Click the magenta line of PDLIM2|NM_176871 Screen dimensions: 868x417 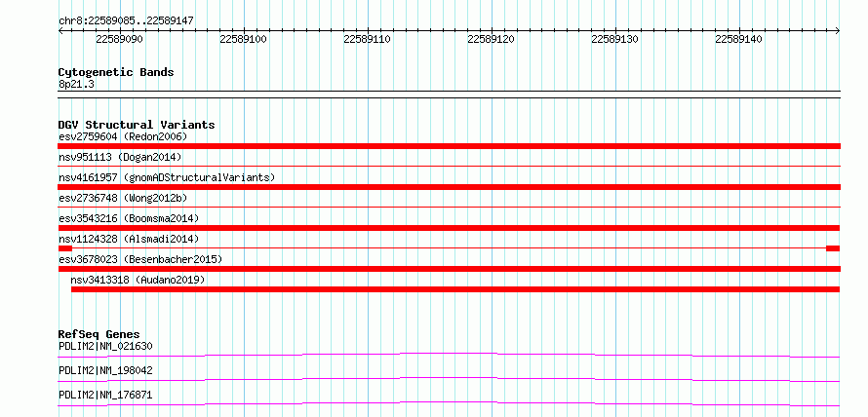(449, 403)
